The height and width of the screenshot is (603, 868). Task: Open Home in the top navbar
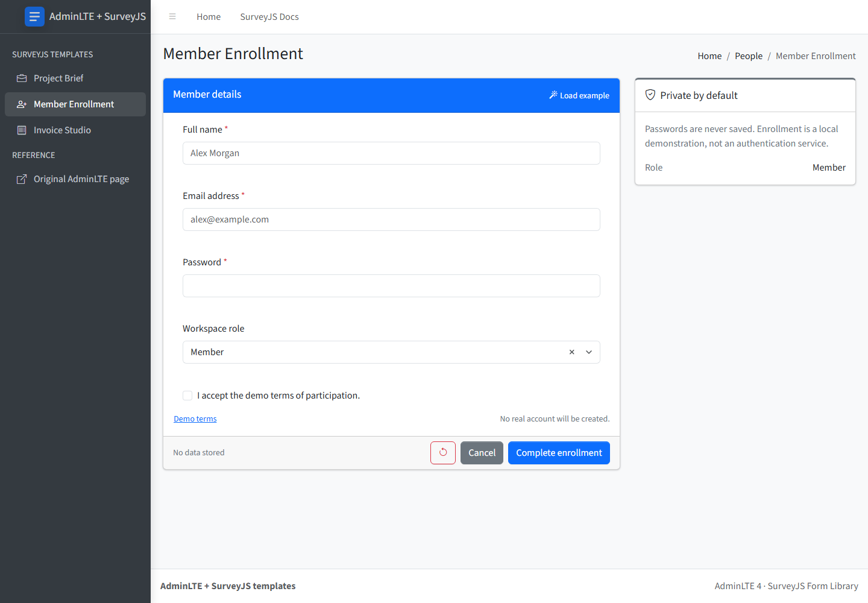point(209,17)
